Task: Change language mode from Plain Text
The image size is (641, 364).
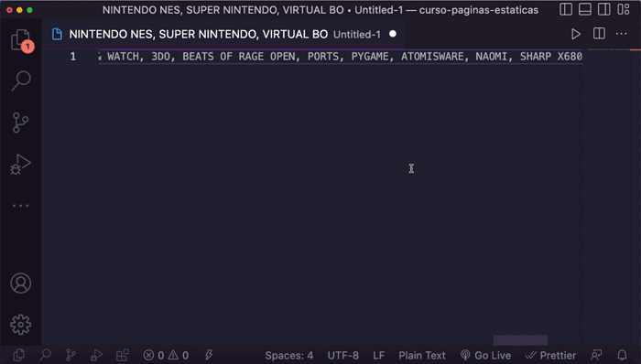Action: [x=422, y=356]
